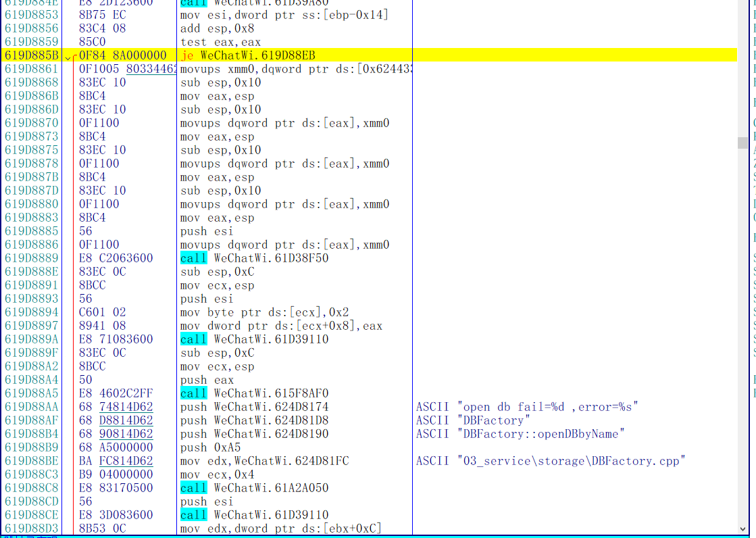Click the disassembly pane vertical scrollbar thumb
Viewport: 756px width, 538px height.
point(742,143)
